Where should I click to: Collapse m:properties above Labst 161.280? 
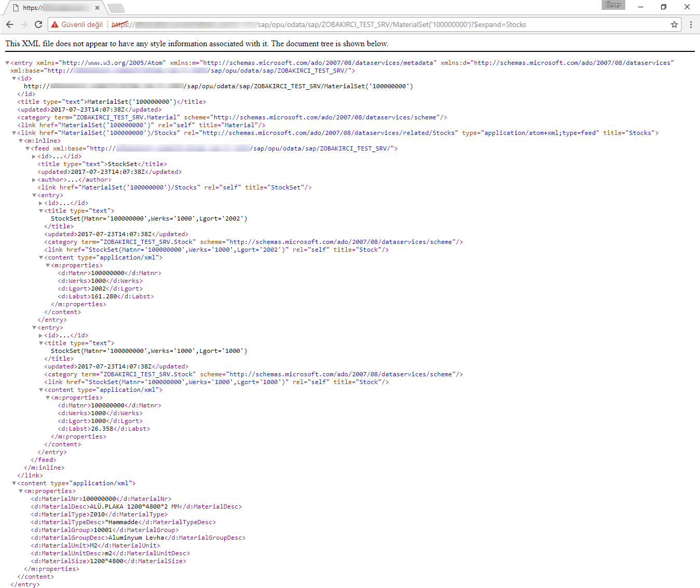pyautogui.click(x=48, y=265)
